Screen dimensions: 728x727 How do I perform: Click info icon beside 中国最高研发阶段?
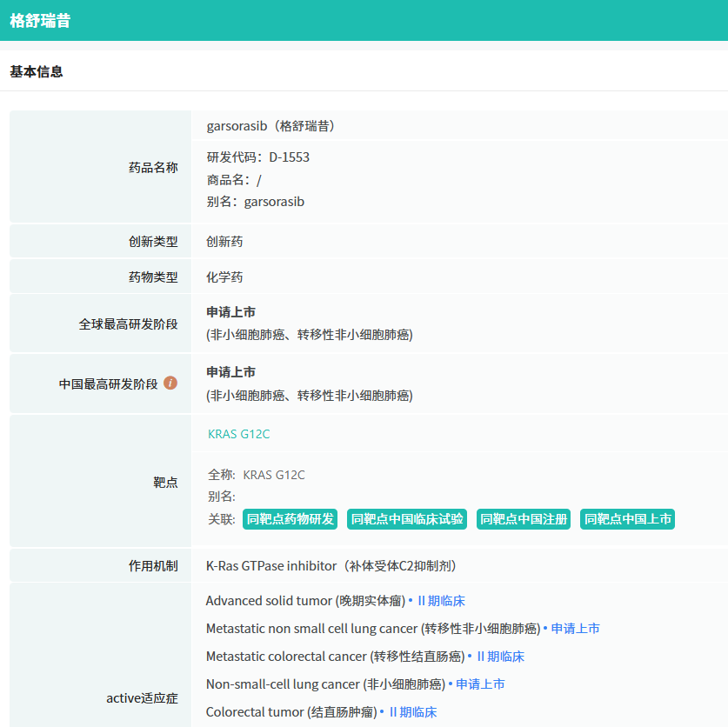point(170,383)
